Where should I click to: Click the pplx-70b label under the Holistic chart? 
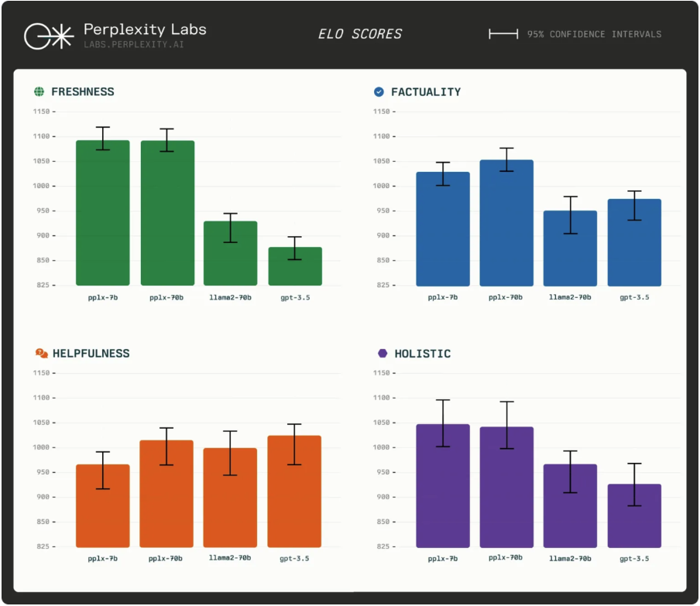tap(506, 558)
